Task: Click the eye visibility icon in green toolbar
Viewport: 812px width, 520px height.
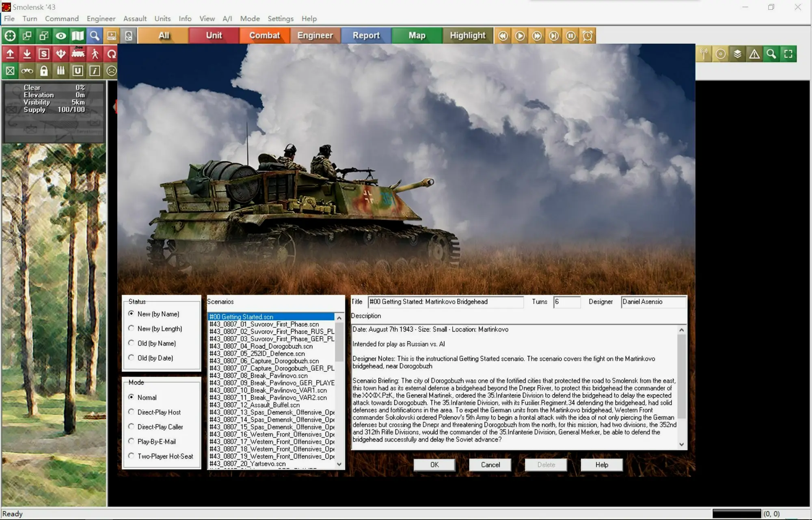Action: [61, 36]
